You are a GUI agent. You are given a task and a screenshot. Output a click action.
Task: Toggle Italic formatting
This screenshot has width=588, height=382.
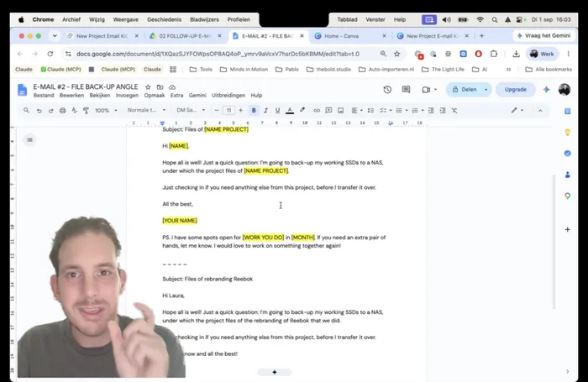point(265,111)
